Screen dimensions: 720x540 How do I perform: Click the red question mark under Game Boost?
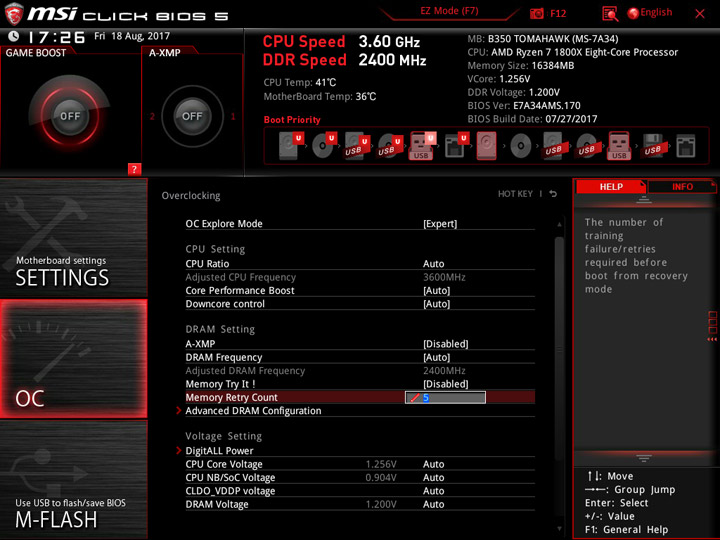pyautogui.click(x=134, y=169)
